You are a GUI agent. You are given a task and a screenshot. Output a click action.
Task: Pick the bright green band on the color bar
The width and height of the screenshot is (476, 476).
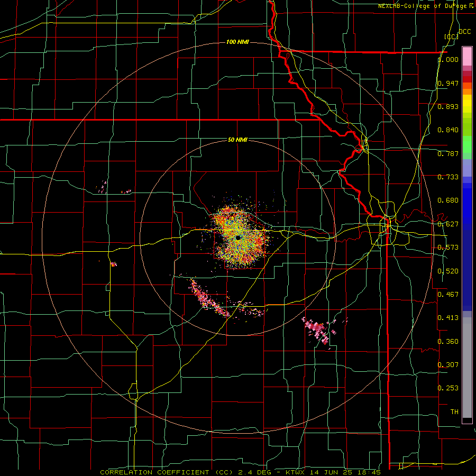click(467, 144)
